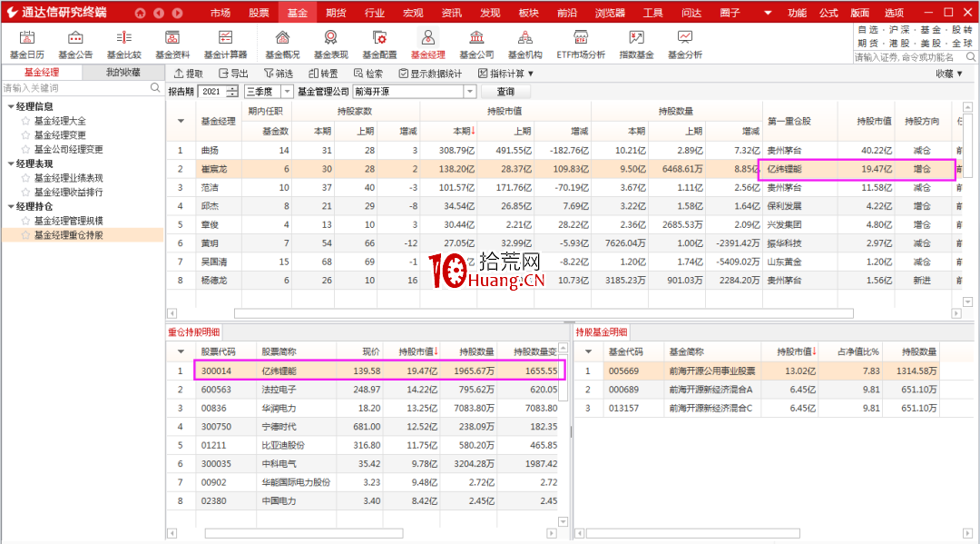Click the 提取 extract toolbar button
Image resolution: width=980 pixels, height=544 pixels.
(188, 74)
